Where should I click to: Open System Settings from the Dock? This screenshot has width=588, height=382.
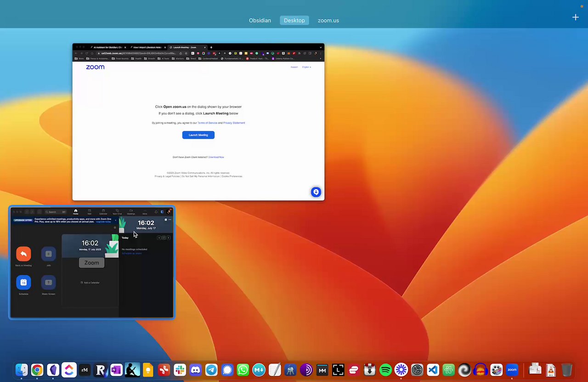[417, 370]
